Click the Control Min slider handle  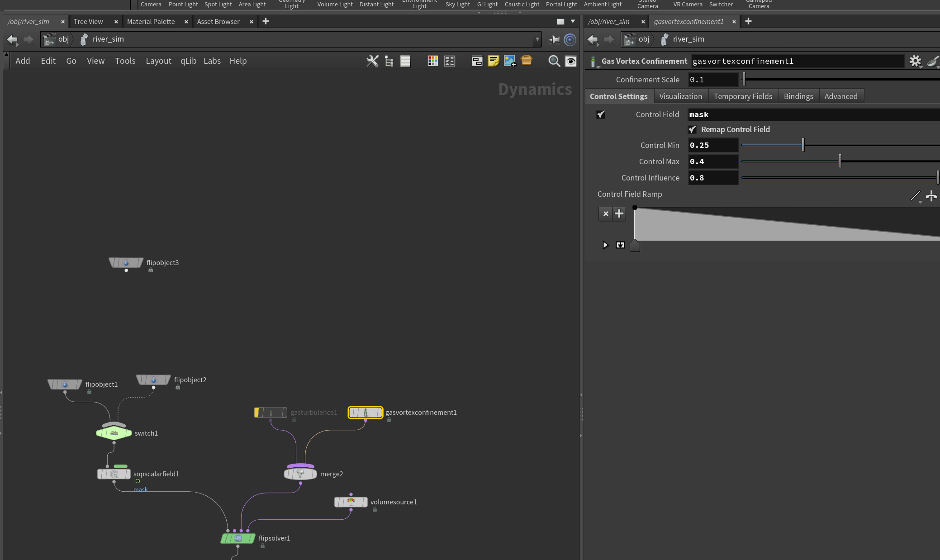(803, 145)
